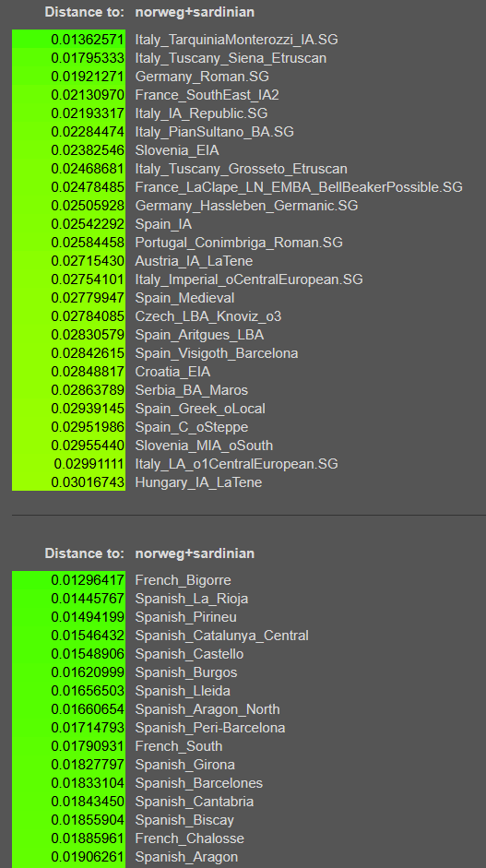This screenshot has height=868, width=486.
Task: Select Italy_PianSultano_BA.SG entry
Action: coord(214,132)
